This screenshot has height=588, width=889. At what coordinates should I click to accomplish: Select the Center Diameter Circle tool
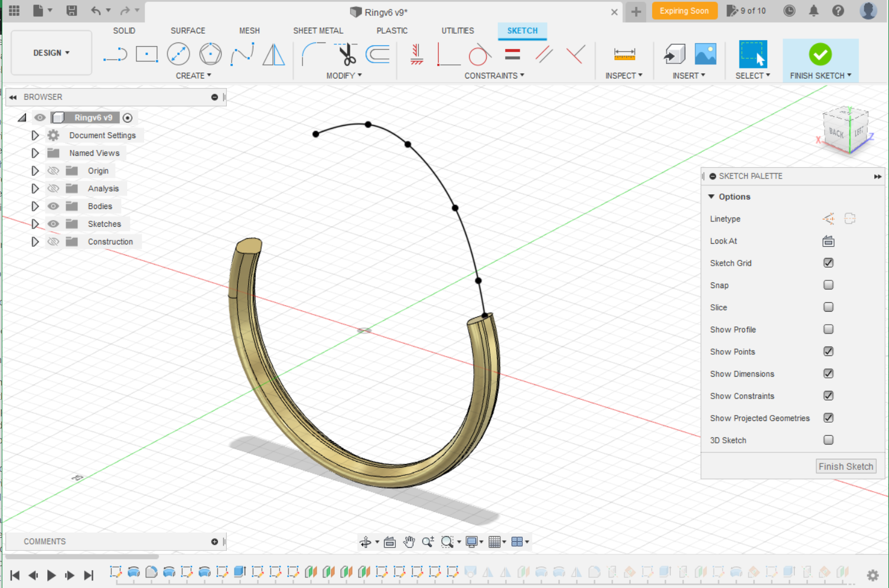[x=178, y=54]
